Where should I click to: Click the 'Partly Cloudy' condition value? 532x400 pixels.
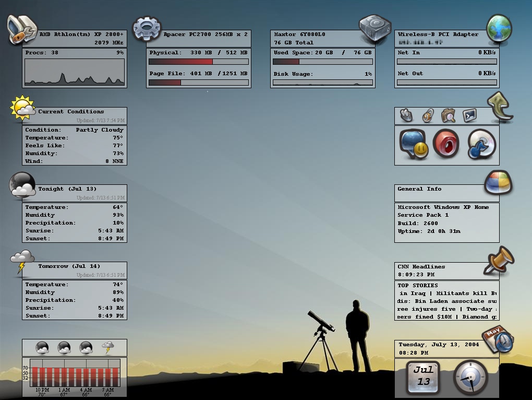100,130
